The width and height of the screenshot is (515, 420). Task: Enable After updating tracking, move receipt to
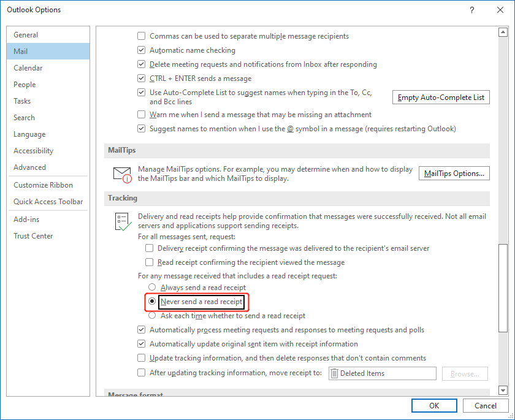[x=141, y=372]
